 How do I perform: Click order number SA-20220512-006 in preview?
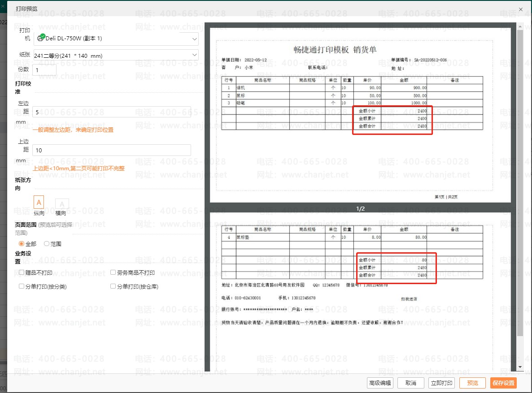pyautogui.click(x=430, y=60)
